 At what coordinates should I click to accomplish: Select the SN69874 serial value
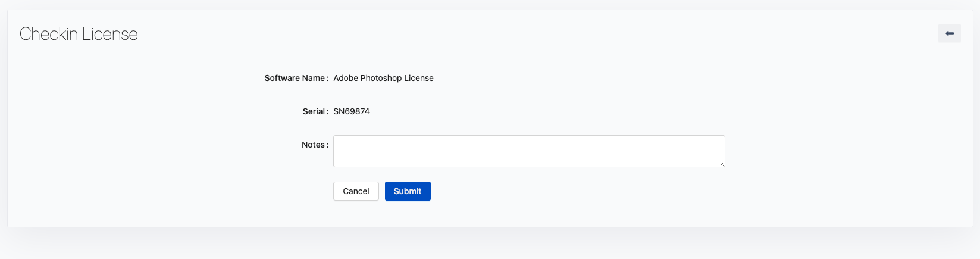click(351, 111)
